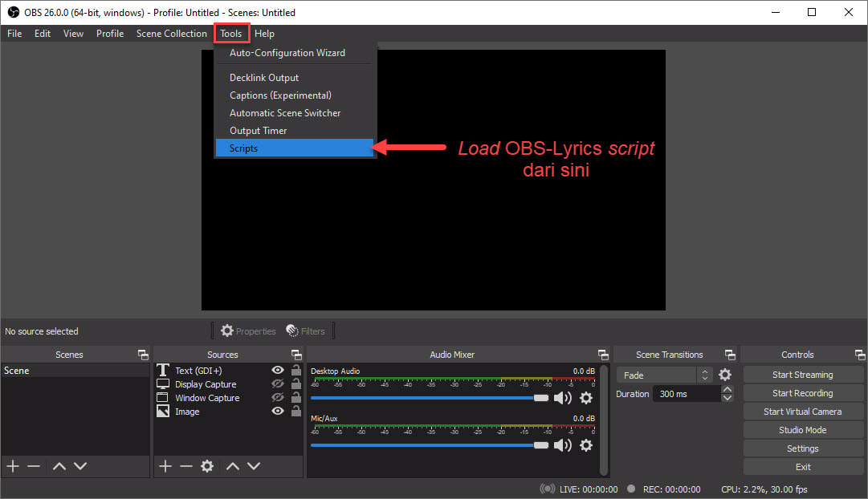Show the Window Capture source

point(278,397)
